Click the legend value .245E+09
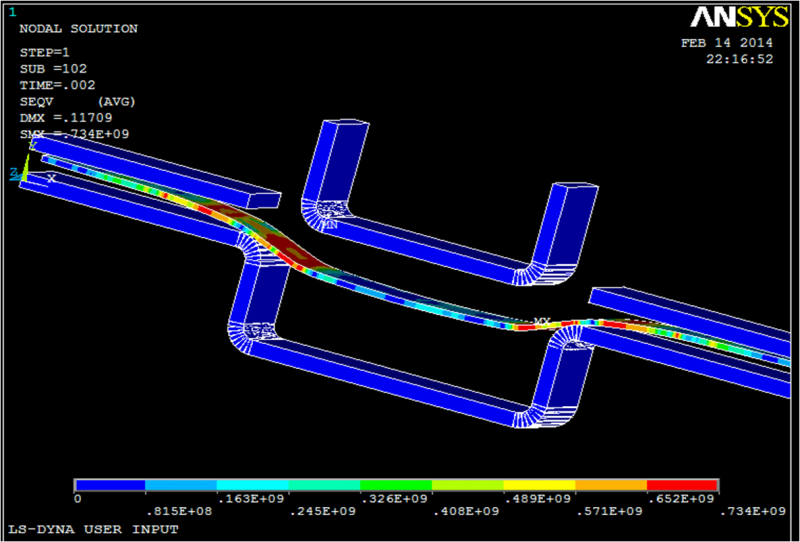This screenshot has width=800, height=542. tap(323, 512)
